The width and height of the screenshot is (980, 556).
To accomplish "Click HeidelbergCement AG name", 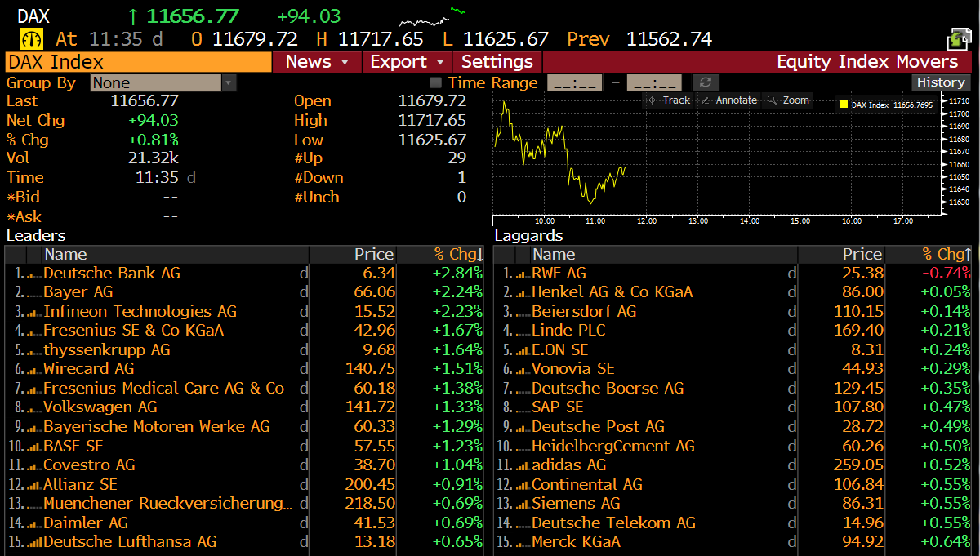I will [x=613, y=447].
